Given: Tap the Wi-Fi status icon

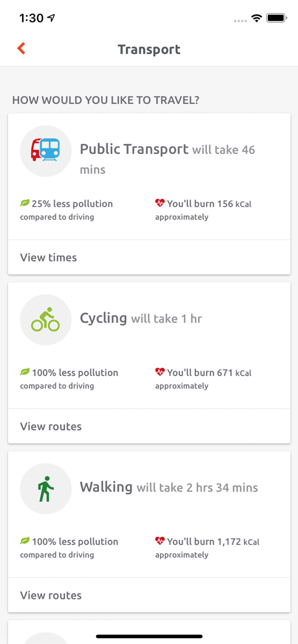Looking at the screenshot, I should 256,18.
